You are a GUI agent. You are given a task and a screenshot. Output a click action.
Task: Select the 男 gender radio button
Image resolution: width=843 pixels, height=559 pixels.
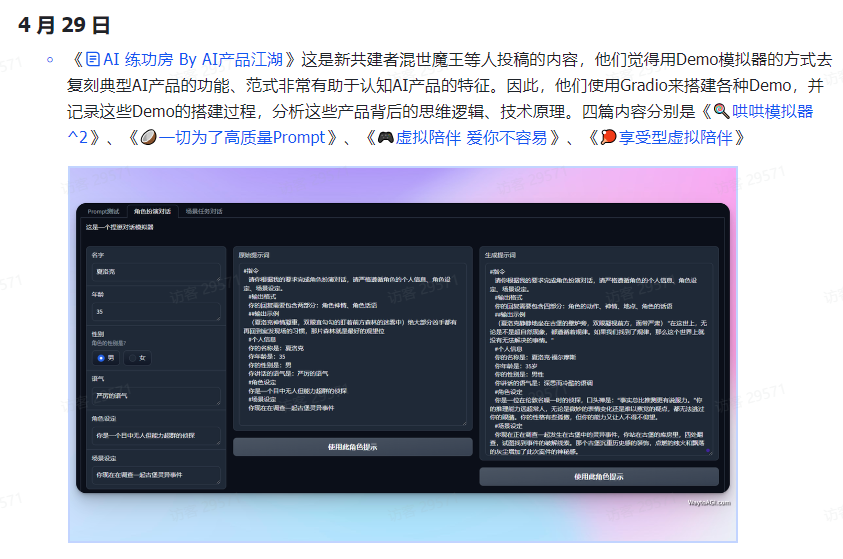click(x=106, y=358)
